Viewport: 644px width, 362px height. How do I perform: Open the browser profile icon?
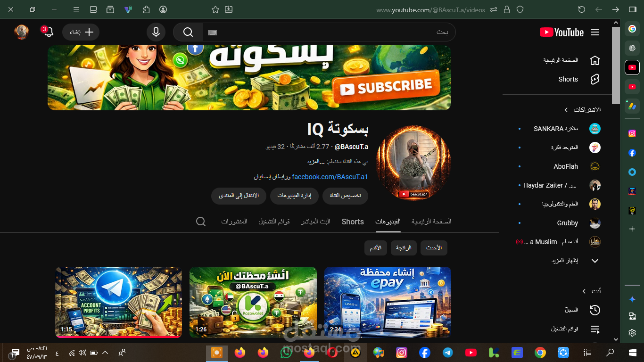(163, 9)
